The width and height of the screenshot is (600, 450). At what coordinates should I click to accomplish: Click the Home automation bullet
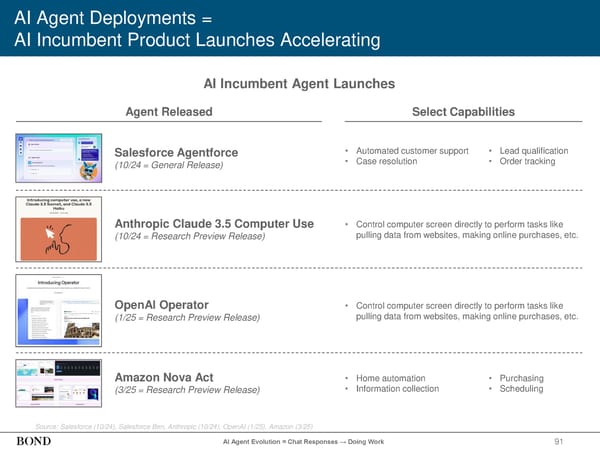click(395, 378)
